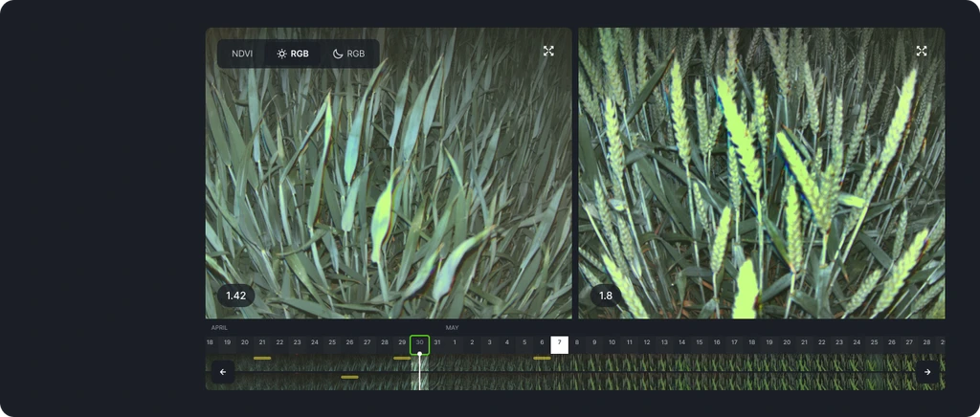Expand the left crop image to fullscreen

click(x=548, y=51)
